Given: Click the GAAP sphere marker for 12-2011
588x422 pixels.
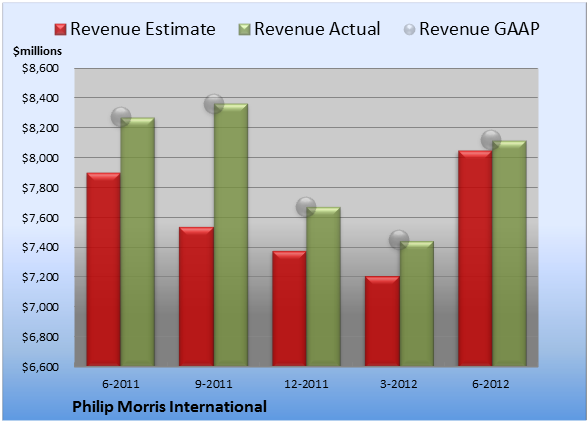Looking at the screenshot, I should 306,206.
